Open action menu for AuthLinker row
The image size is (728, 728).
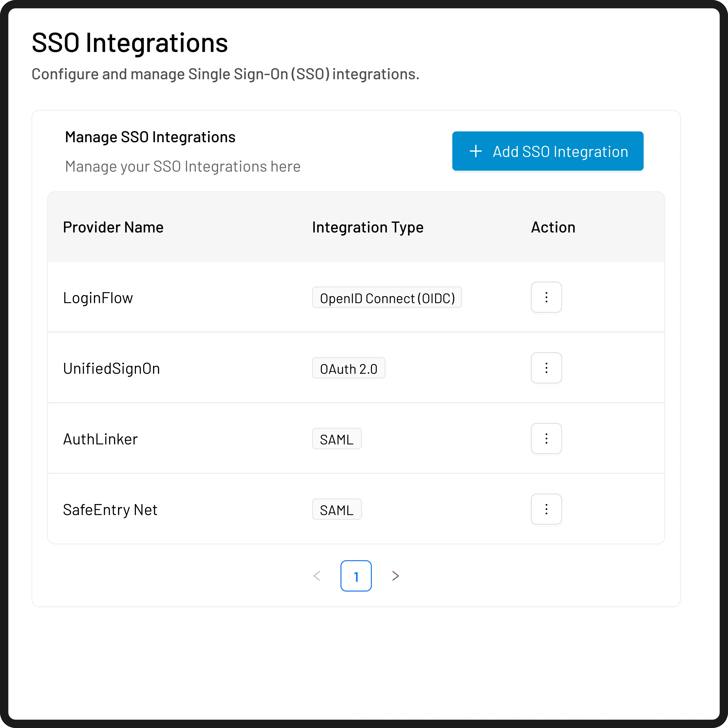click(546, 438)
